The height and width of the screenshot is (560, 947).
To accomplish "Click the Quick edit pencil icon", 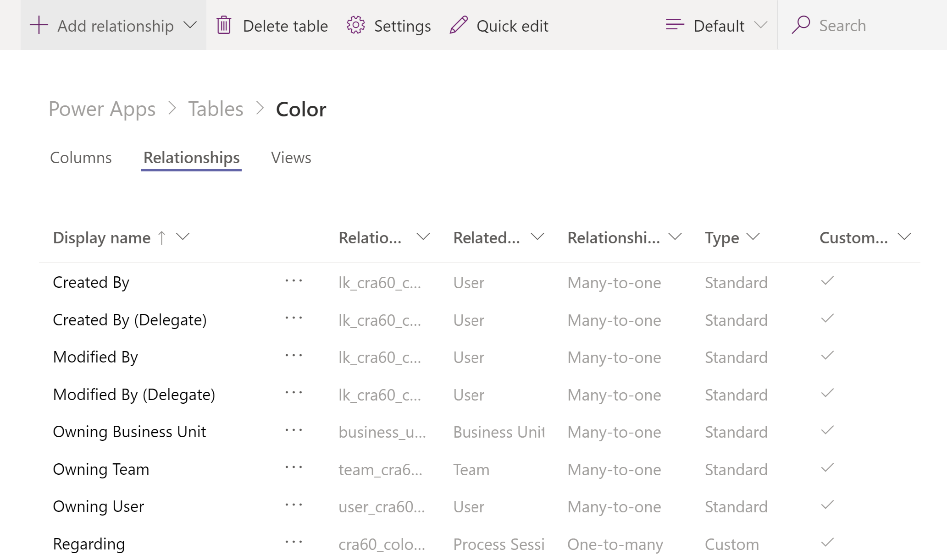I will tap(457, 25).
